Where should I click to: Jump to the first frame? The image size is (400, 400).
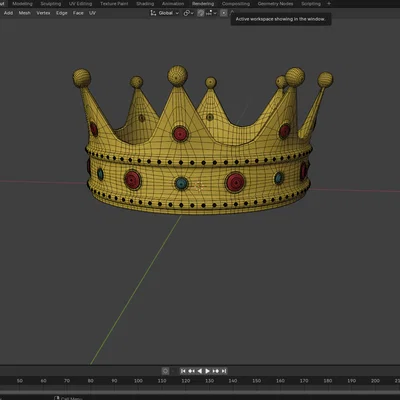pyautogui.click(x=183, y=371)
